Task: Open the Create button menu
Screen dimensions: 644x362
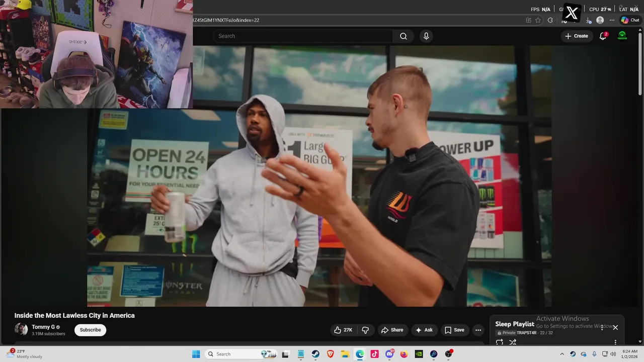Action: pos(576,36)
